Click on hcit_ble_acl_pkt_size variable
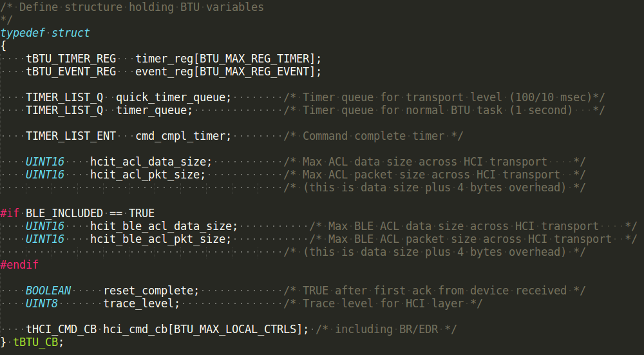The width and height of the screenshot is (644, 355). 157,239
